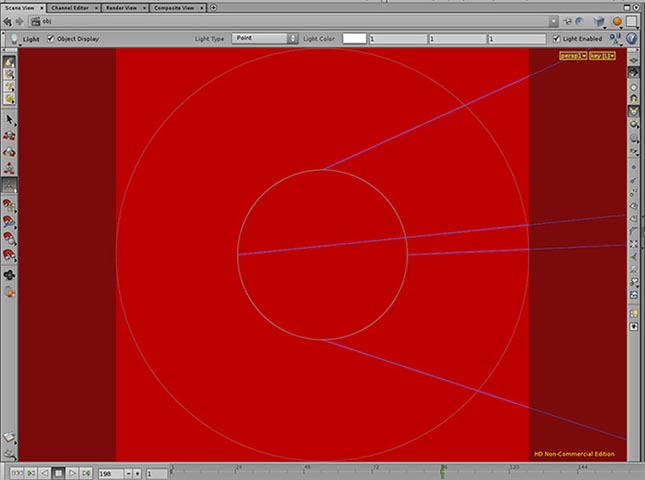Close the Composite View tab
The image size is (645, 480).
click(x=202, y=8)
